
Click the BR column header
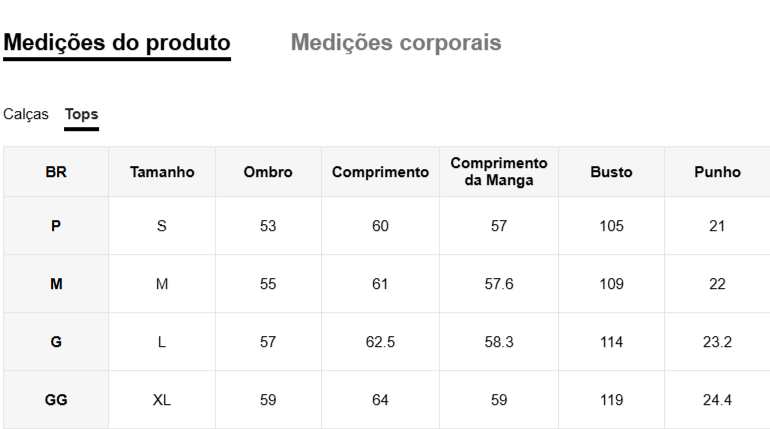(56, 172)
